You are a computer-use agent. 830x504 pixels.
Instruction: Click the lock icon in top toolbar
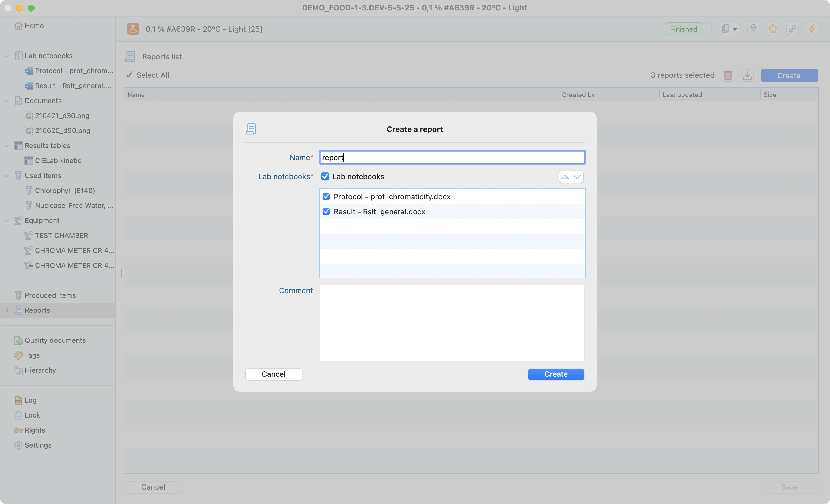(753, 29)
